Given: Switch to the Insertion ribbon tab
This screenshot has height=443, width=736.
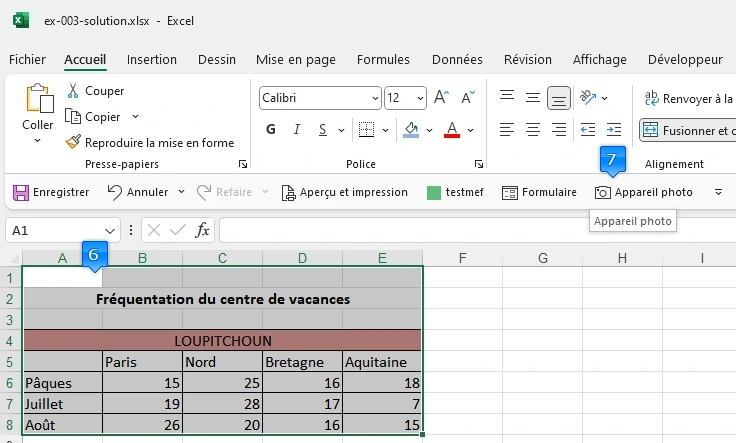Looking at the screenshot, I should [x=152, y=60].
